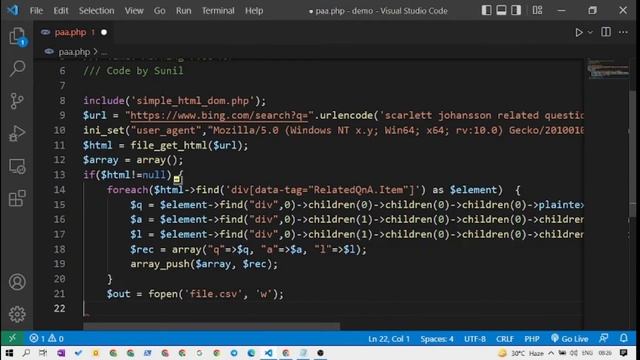Show errors and warnings in status bar
Image resolution: width=640 pixels, height=360 pixels.
[46, 338]
